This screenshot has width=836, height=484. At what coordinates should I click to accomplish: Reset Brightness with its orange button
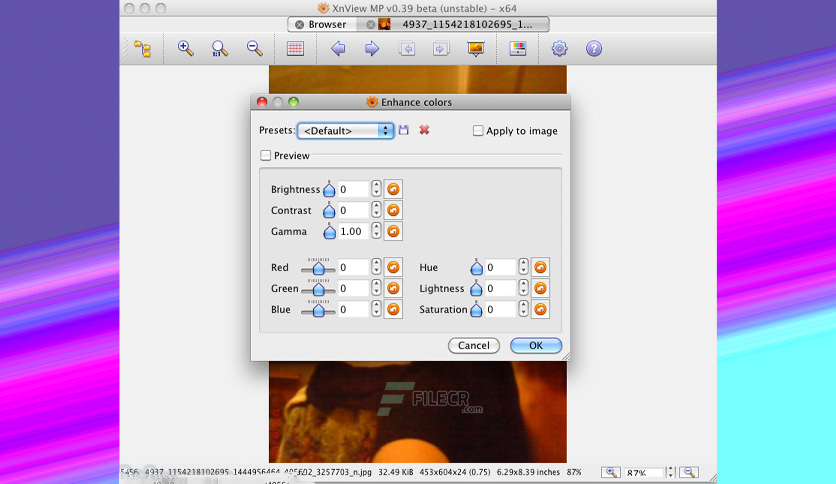(x=393, y=189)
